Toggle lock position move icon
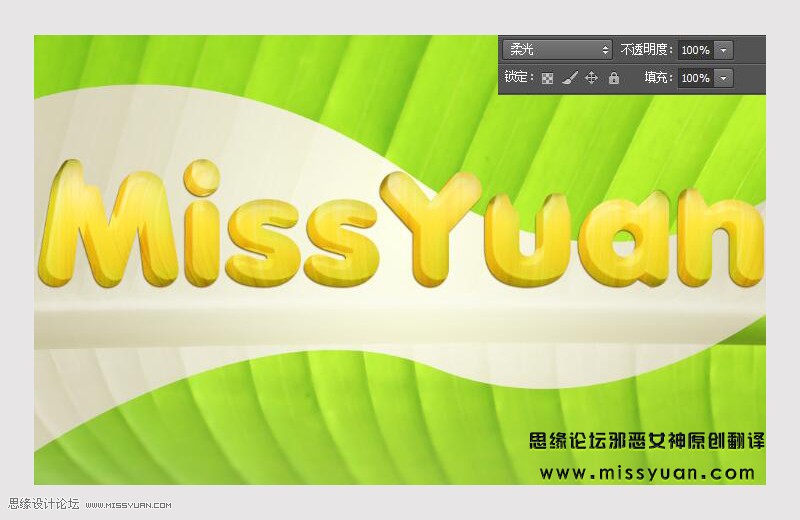 point(591,78)
